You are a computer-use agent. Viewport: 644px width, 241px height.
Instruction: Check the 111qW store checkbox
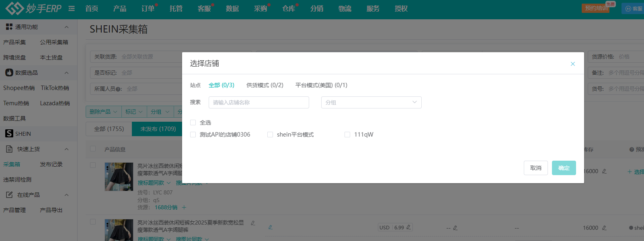[x=347, y=135]
